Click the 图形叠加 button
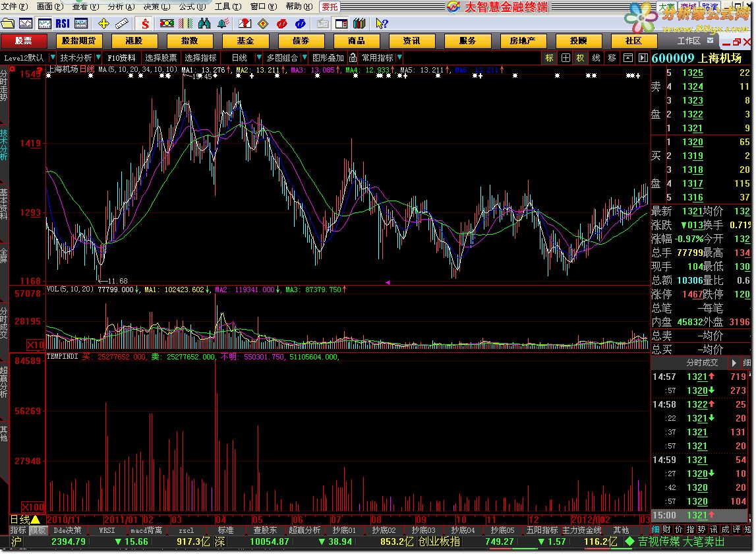 [328, 58]
